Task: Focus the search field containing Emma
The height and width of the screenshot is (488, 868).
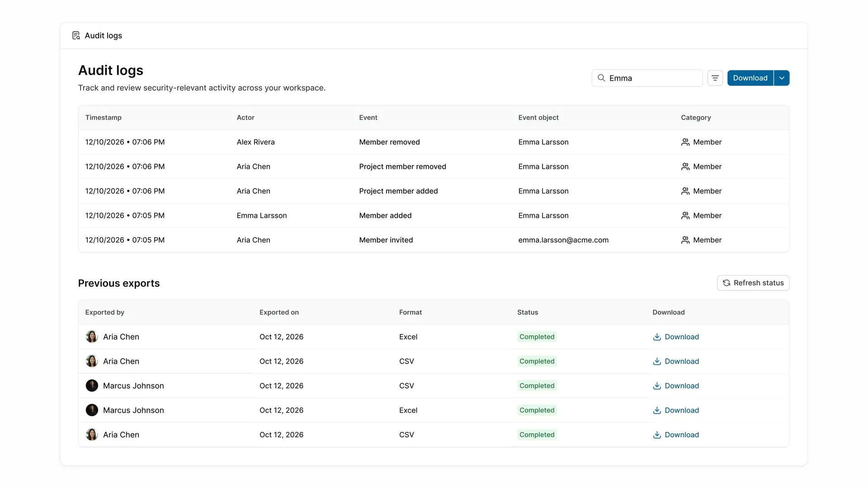Action: [647, 78]
